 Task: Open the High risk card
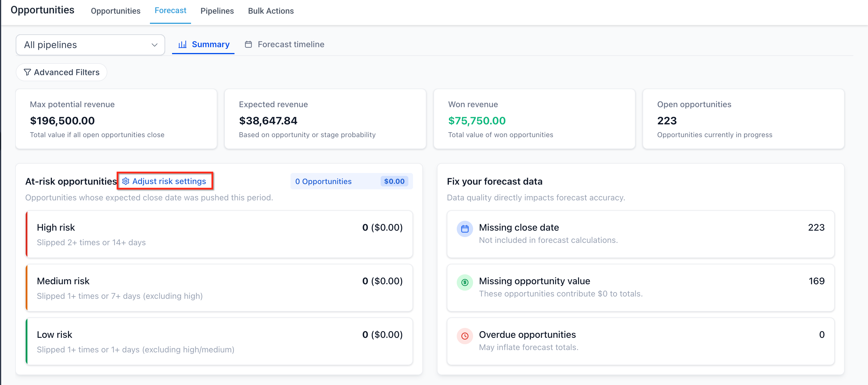219,234
